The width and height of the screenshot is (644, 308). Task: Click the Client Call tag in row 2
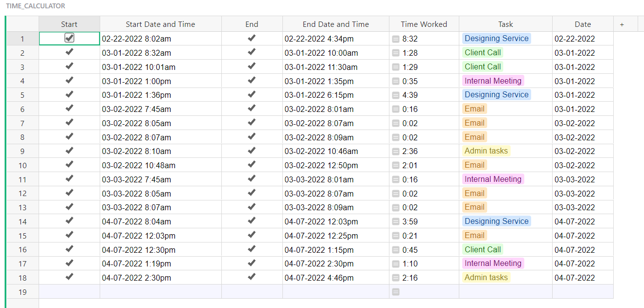[482, 52]
